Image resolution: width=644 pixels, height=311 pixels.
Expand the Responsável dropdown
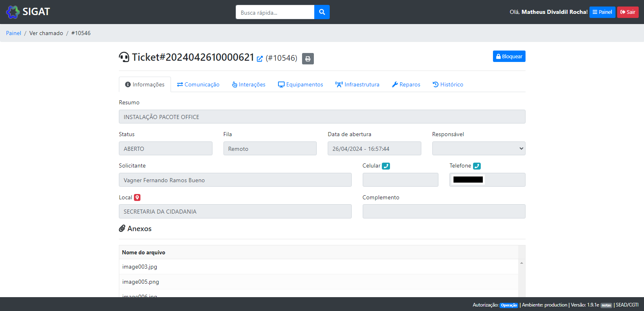click(x=478, y=148)
